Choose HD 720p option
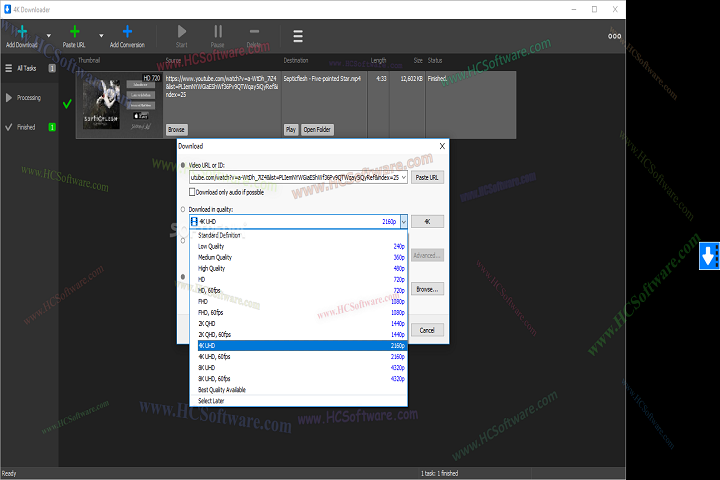Screen dimensions: 720x480 coord(298,279)
